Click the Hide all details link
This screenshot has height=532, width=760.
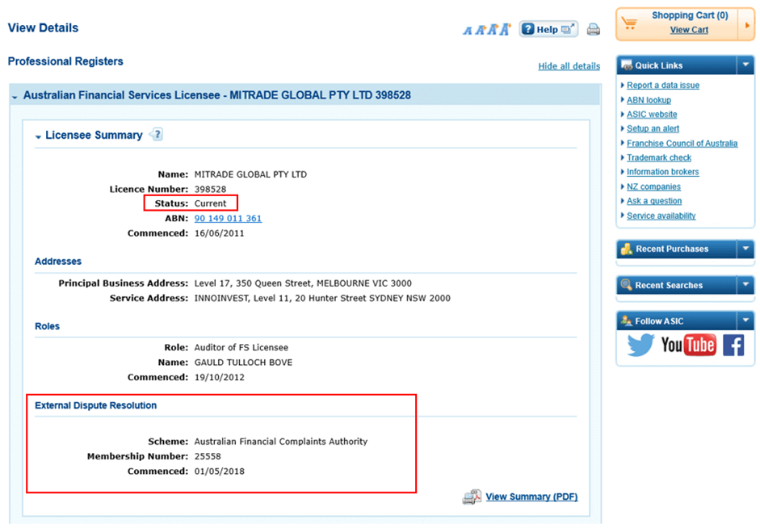point(569,66)
